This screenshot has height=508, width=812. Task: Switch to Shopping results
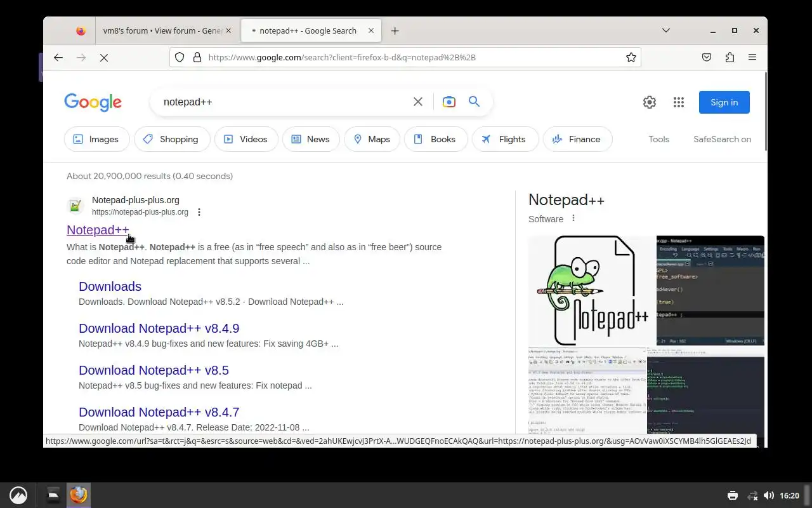click(172, 139)
